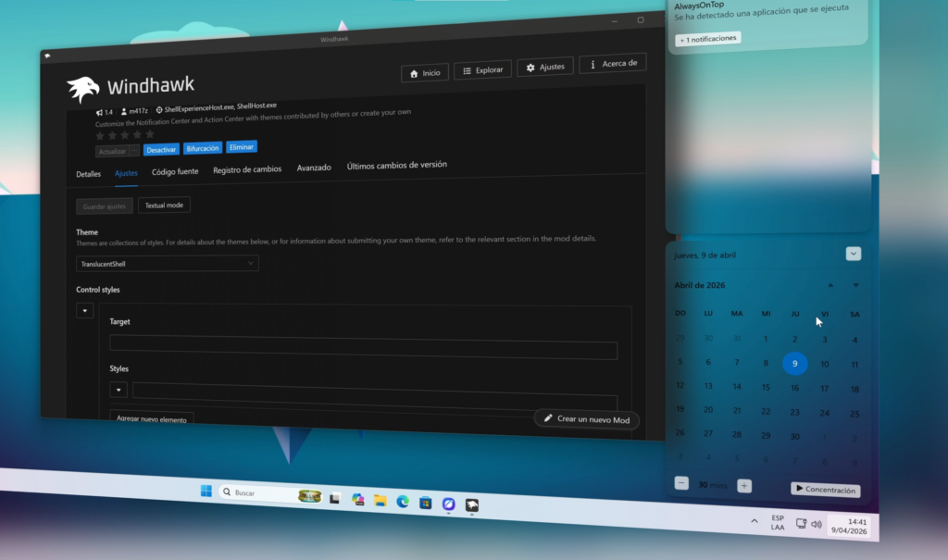This screenshot has height=560, width=948.
Task: Open the Registro de cambios tab
Action: 247,170
